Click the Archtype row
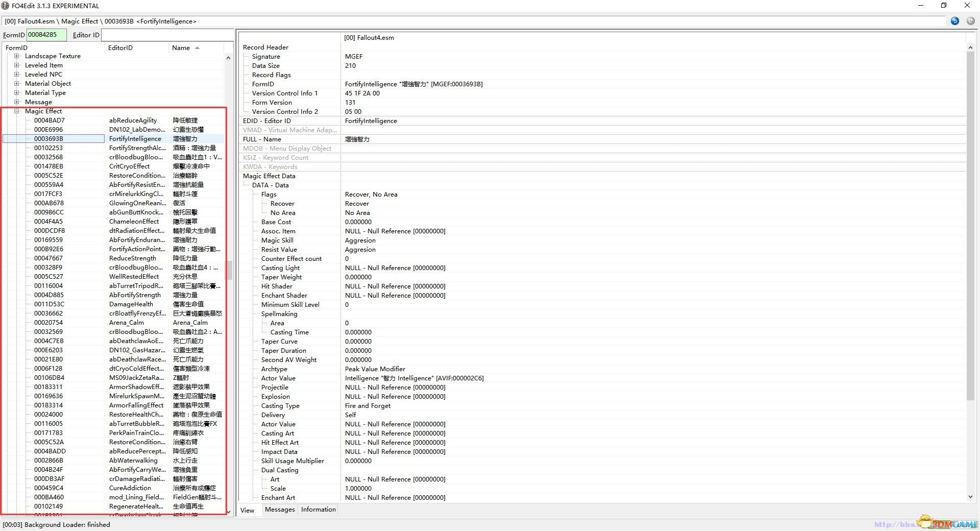Viewport: 980px width, 531px height. pos(602,369)
